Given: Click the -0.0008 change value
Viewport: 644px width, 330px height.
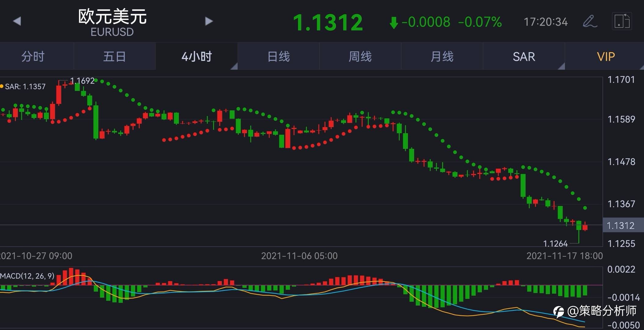Looking at the screenshot, I should click(426, 22).
